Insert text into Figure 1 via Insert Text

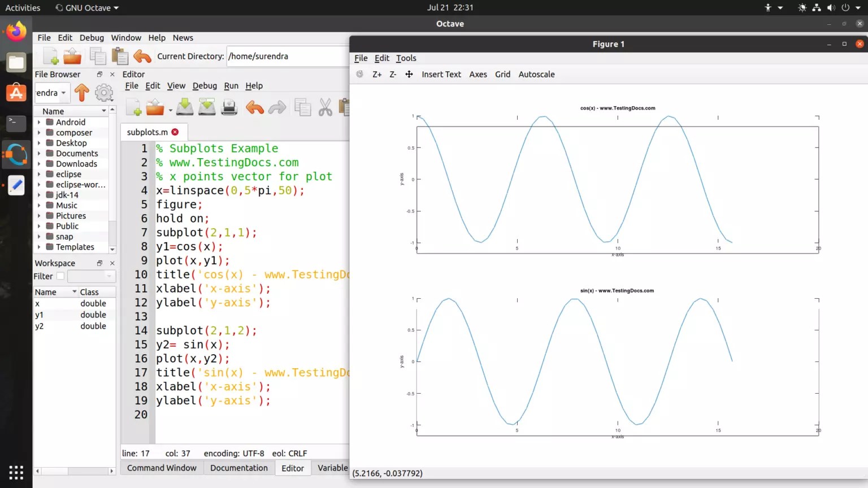[x=441, y=74]
